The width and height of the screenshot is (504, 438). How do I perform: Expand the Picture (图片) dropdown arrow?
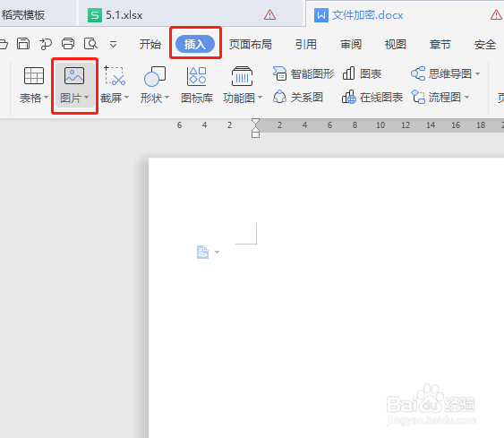coord(86,97)
